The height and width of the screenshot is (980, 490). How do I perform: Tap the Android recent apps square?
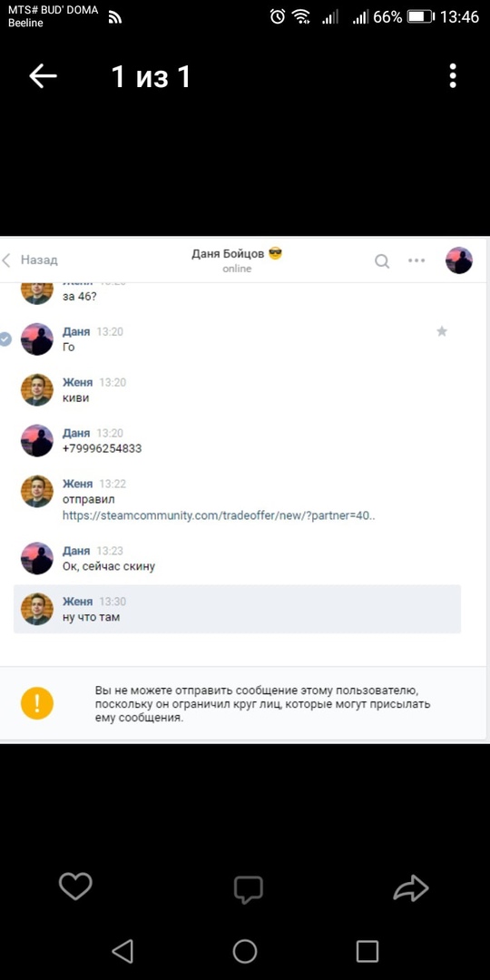[x=367, y=951]
